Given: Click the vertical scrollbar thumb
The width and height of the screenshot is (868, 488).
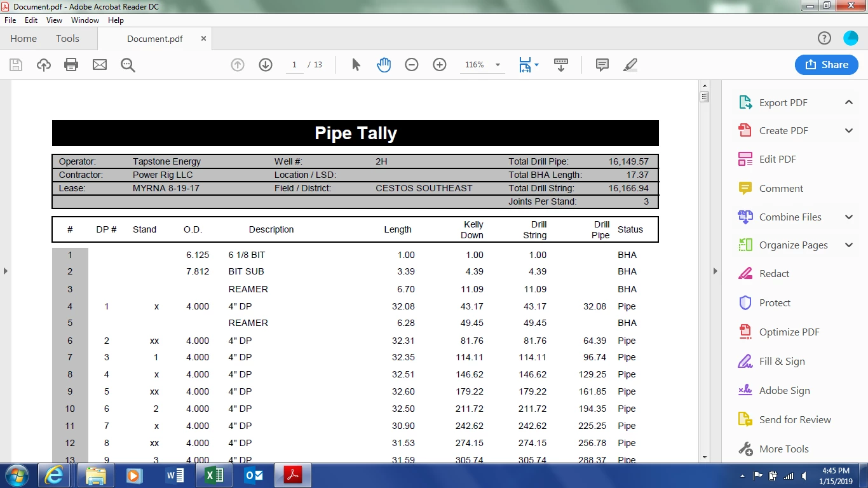Looking at the screenshot, I should [x=704, y=97].
